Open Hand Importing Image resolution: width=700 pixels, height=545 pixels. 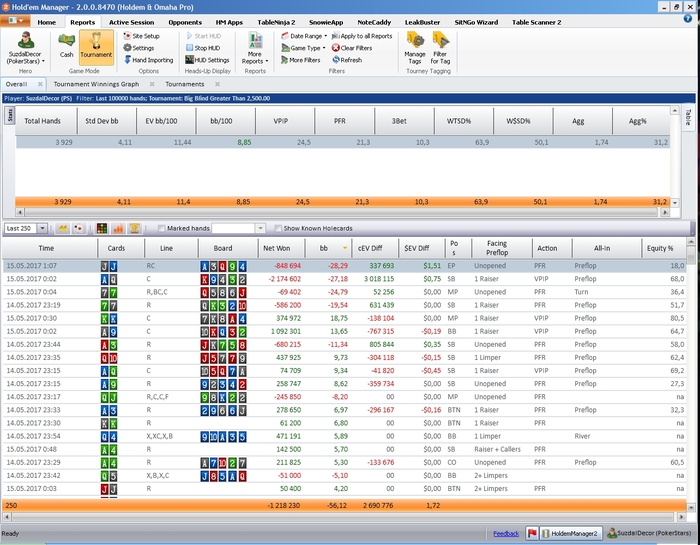point(149,60)
